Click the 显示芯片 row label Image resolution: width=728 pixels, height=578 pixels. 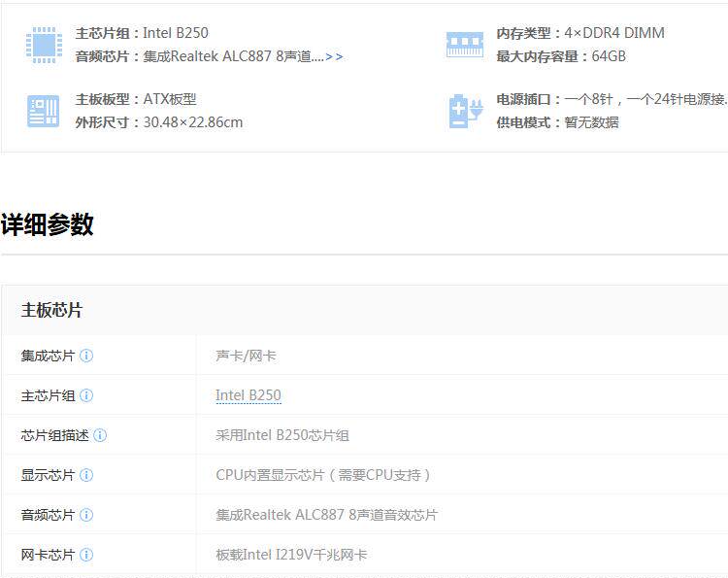click(x=48, y=475)
